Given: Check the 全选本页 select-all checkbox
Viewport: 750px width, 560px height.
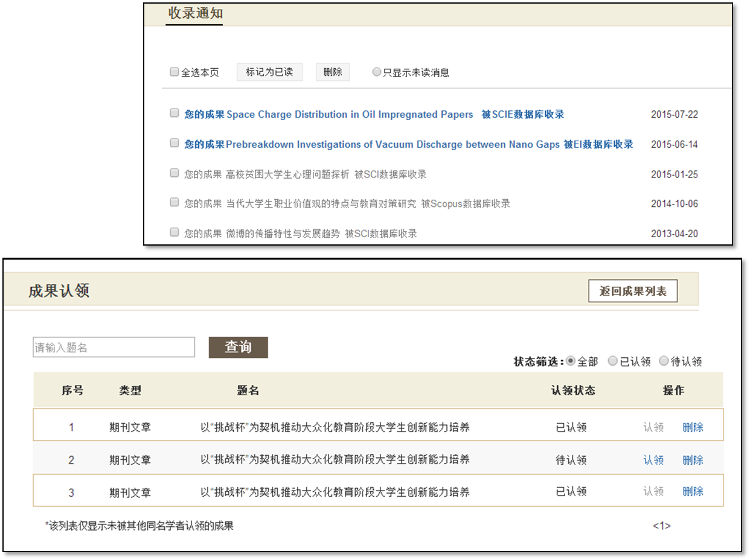Looking at the screenshot, I should pyautogui.click(x=174, y=72).
